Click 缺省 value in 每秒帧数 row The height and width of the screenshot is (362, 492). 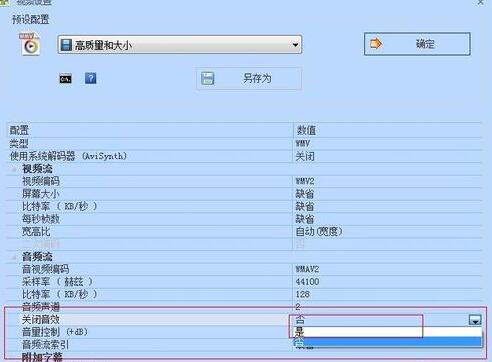tap(305, 219)
